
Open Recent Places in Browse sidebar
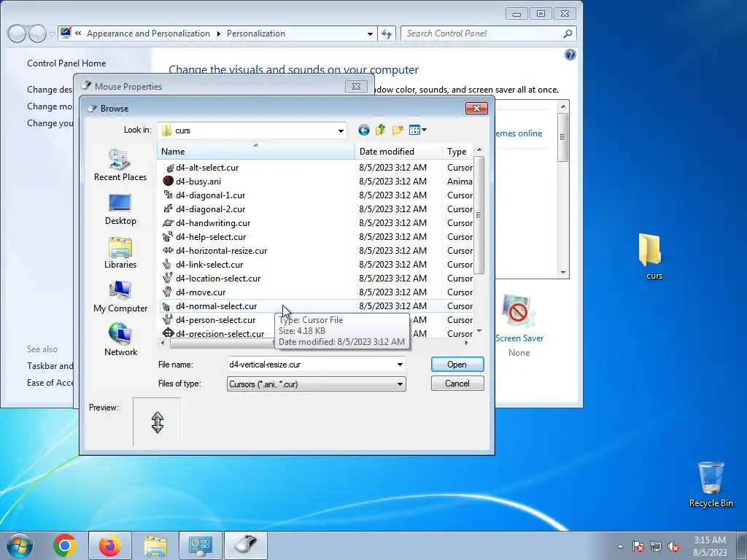(x=120, y=166)
